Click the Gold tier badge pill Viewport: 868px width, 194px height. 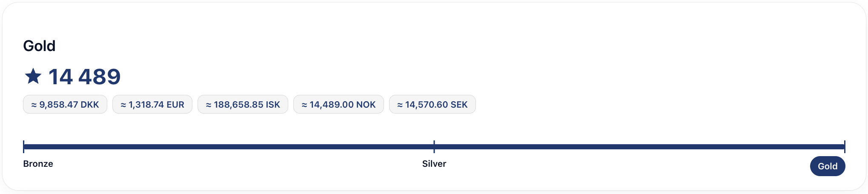pyautogui.click(x=828, y=166)
